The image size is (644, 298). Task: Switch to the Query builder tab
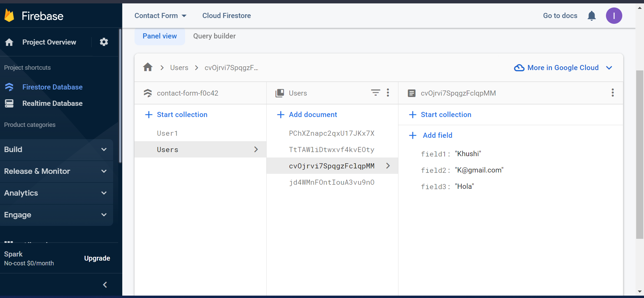[214, 36]
